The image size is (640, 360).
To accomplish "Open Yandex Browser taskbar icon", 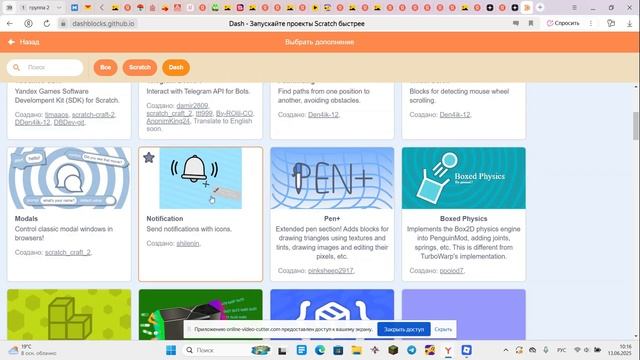I will pos(448,350).
